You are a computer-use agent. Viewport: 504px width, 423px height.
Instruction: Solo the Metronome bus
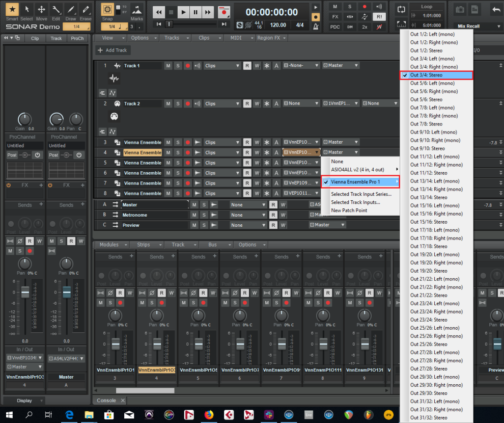[204, 215]
